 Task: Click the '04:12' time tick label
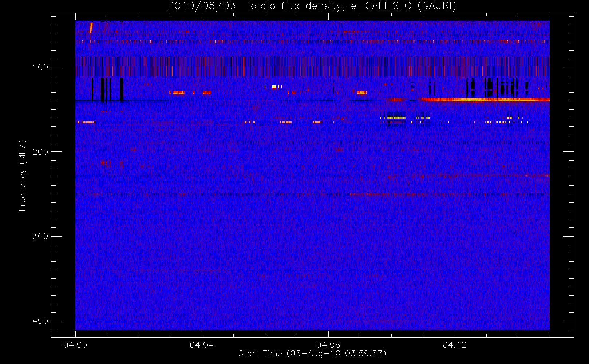pos(454,345)
